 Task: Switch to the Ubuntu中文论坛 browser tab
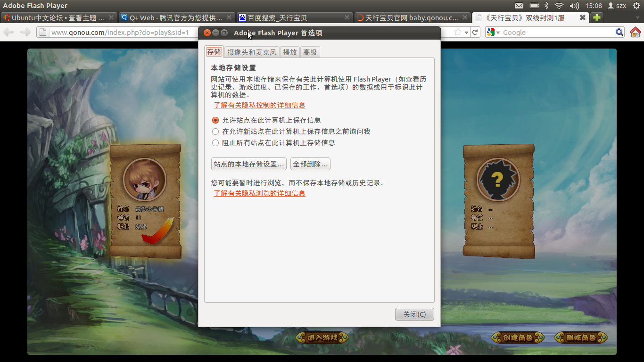[58, 17]
